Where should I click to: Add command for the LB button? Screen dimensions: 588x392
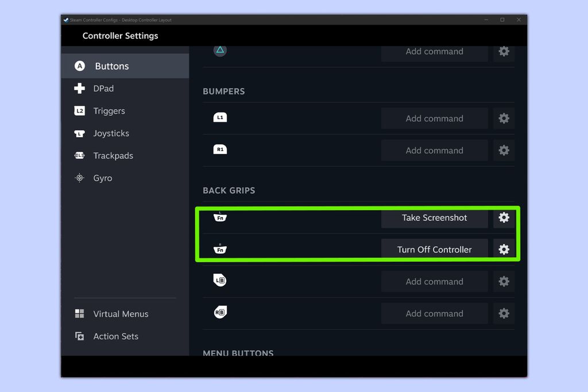[x=434, y=281]
